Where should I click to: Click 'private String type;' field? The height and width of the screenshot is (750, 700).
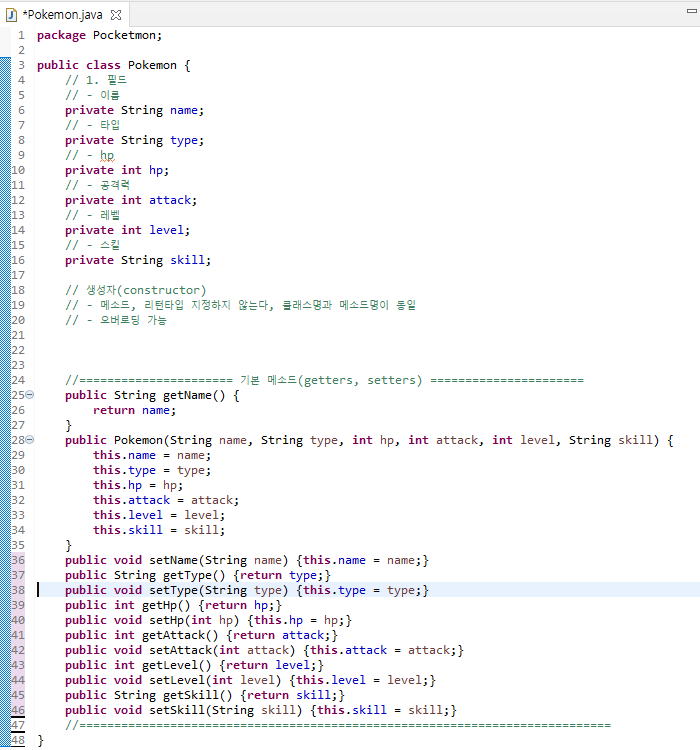(x=134, y=140)
